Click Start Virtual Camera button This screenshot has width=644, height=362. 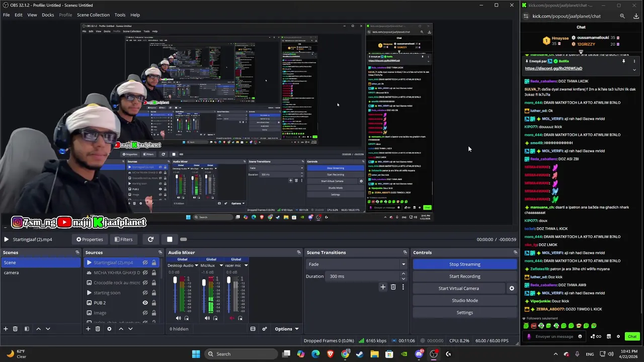pos(458,289)
